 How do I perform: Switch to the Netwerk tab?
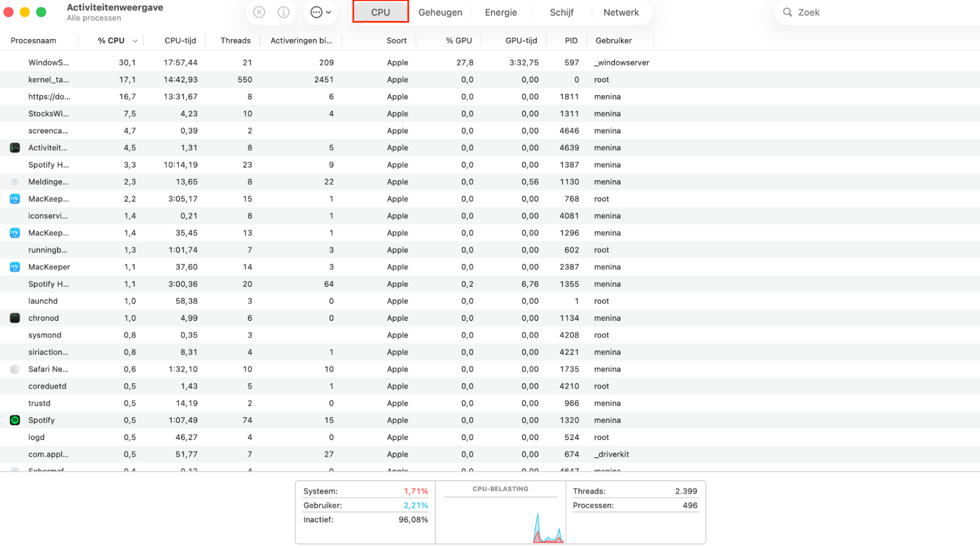[621, 12]
